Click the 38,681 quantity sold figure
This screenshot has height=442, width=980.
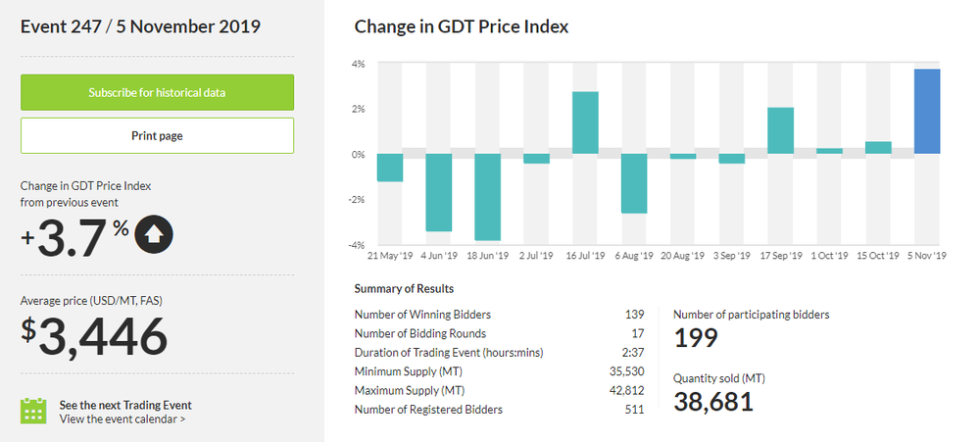point(713,400)
